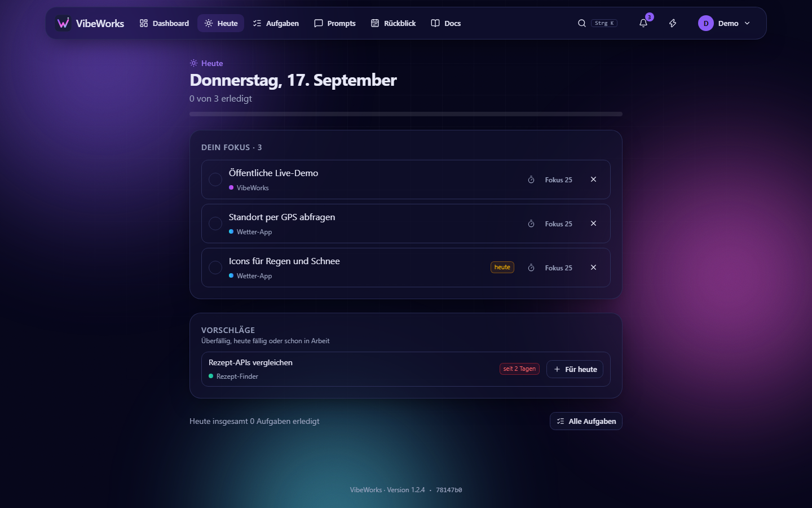The image size is (812, 508).
Task: Start timer icon for Öffentliche Live-Demo
Action: pos(531,179)
